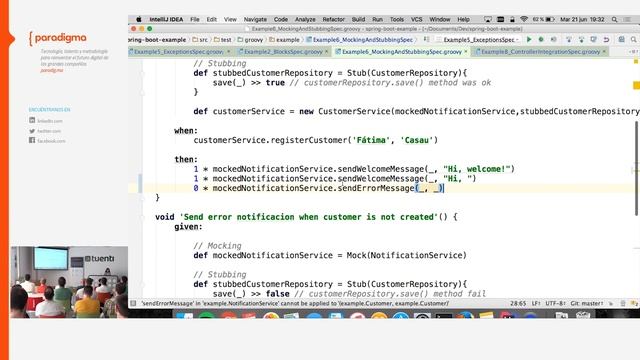Click the test name 'Send error notificacion when customer is not created'
The image size is (640, 360).
tap(309, 217)
